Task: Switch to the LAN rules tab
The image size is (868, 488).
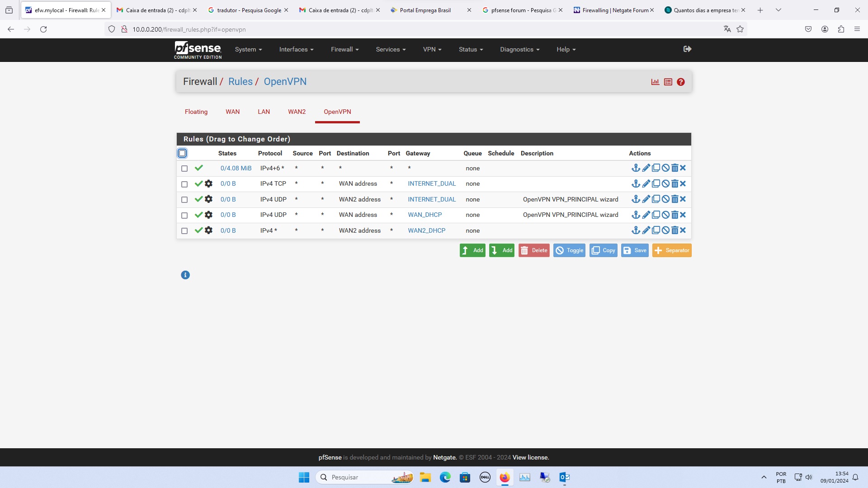Action: pos(264,112)
